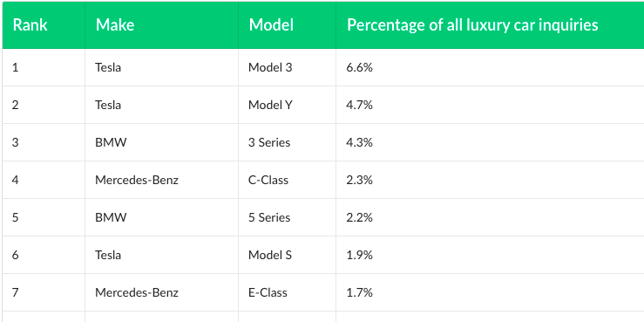The height and width of the screenshot is (322, 644).
Task: Click the 3 Series model cell
Action: point(287,142)
